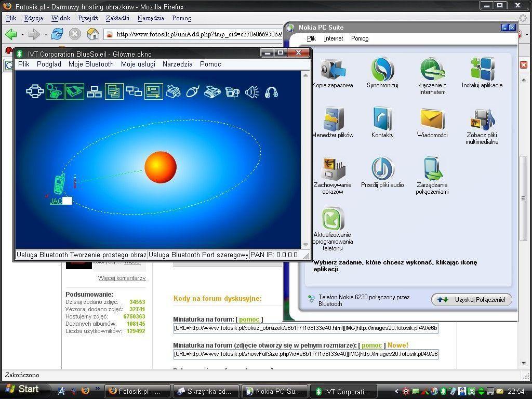Image resolution: width=532 pixels, height=399 pixels.
Task: Open Kontakty in Nokia PC Suite
Action: [382, 123]
